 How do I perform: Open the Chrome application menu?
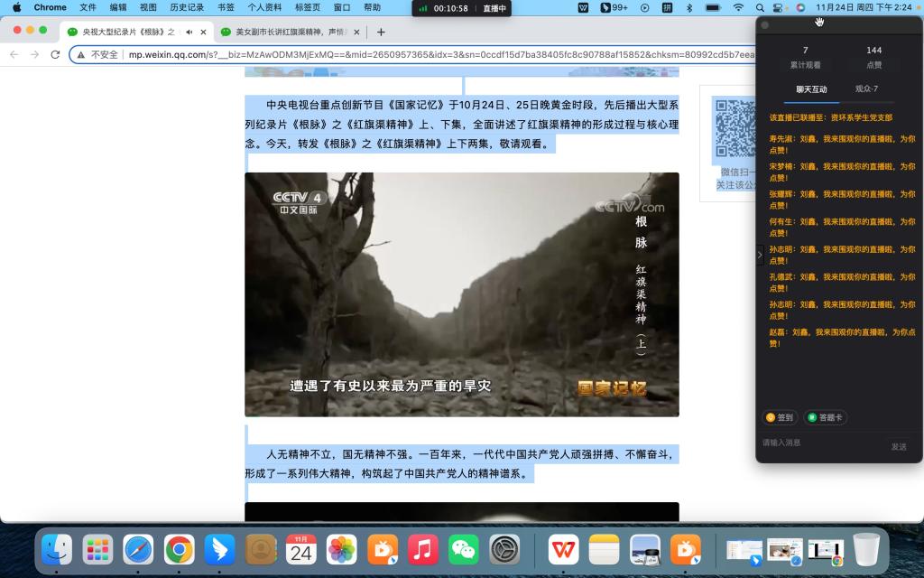51,7
